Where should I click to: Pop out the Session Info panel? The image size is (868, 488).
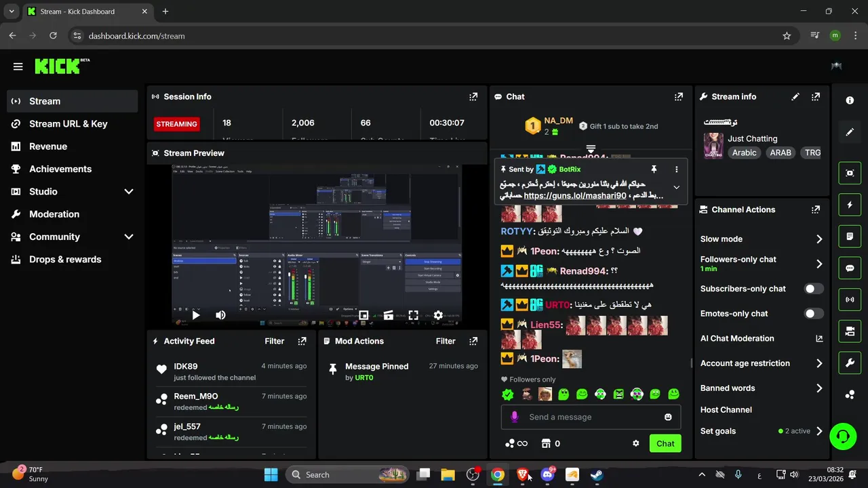pyautogui.click(x=473, y=97)
